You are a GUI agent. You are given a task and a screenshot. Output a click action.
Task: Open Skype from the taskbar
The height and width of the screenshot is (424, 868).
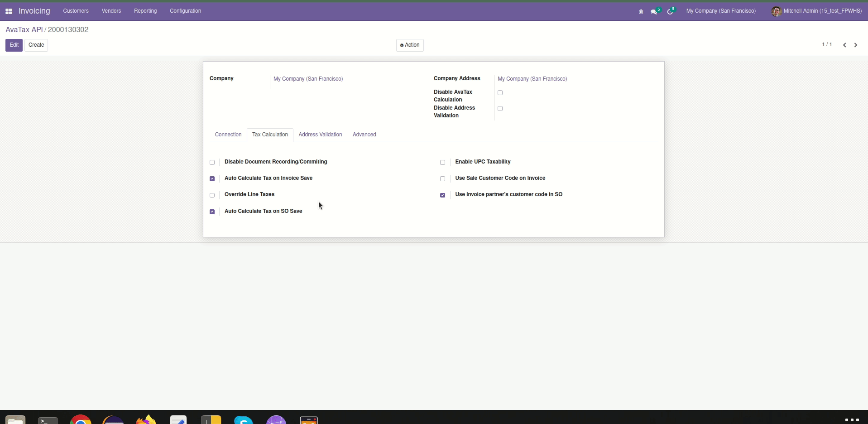pyautogui.click(x=243, y=419)
